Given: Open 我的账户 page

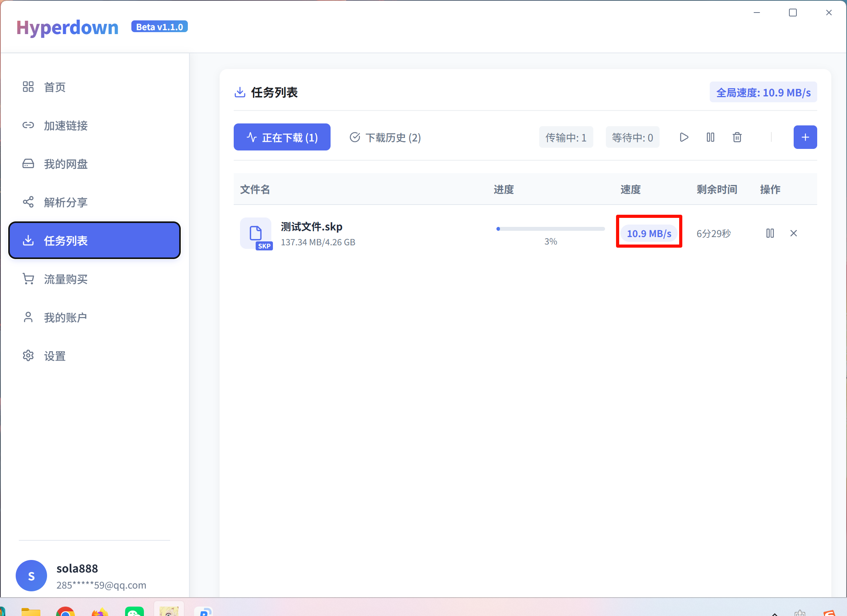Looking at the screenshot, I should pos(94,317).
